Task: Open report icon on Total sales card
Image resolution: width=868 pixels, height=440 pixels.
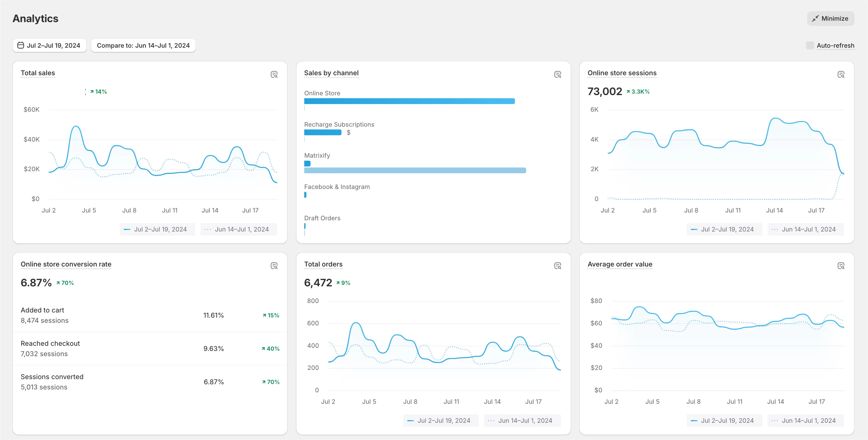Action: tap(274, 74)
